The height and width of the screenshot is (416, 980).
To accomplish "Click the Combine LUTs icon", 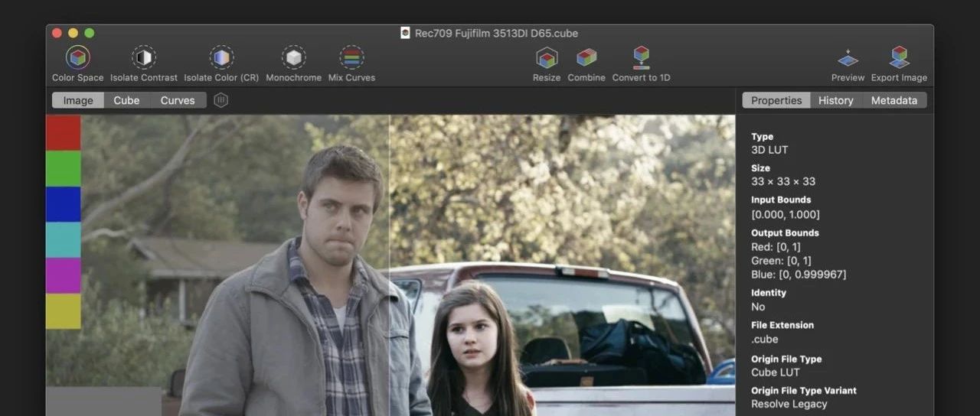I will coord(586,58).
